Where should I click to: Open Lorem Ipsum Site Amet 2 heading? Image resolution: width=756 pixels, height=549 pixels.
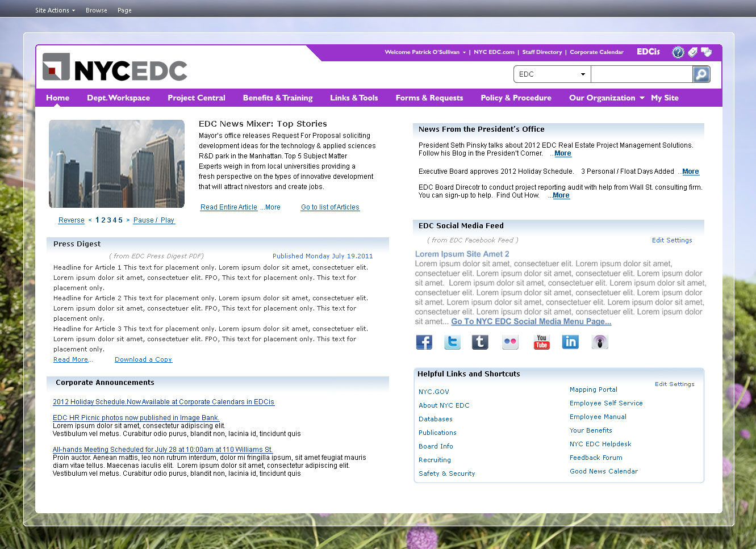point(462,254)
